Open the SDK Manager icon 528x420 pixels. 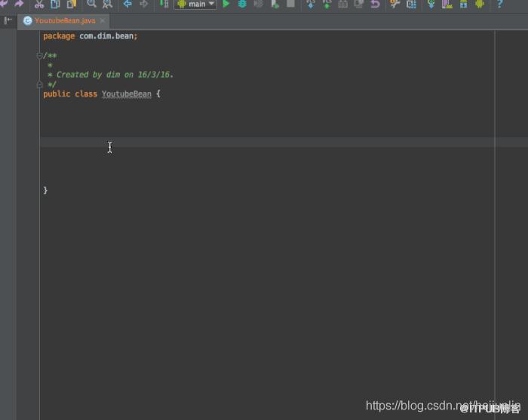[464, 4]
